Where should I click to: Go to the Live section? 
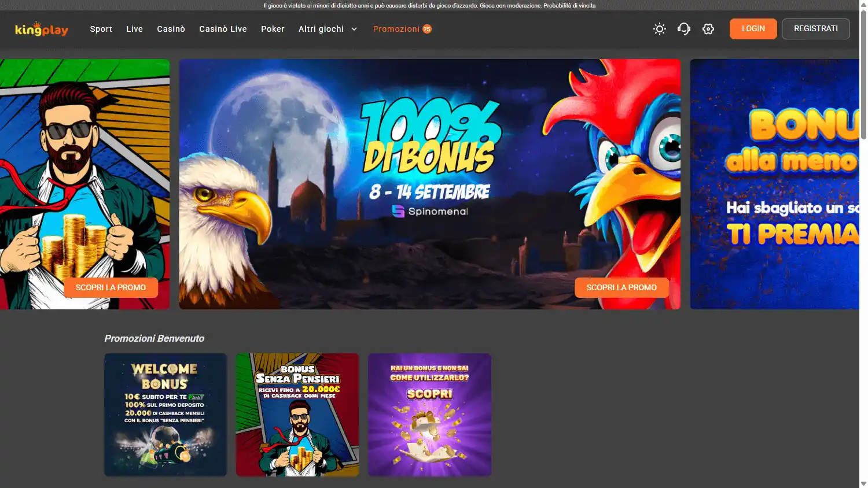[x=135, y=29]
